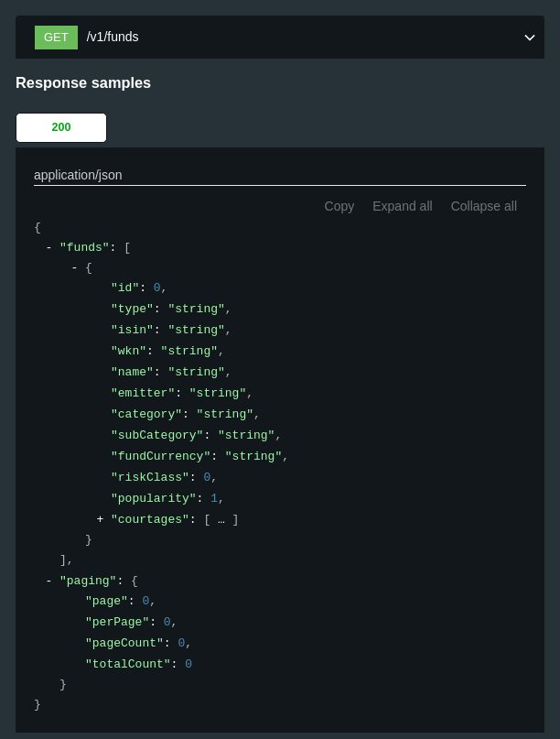Click the /v1/funds endpoint path
This screenshot has width=560, height=739.
(x=113, y=37)
